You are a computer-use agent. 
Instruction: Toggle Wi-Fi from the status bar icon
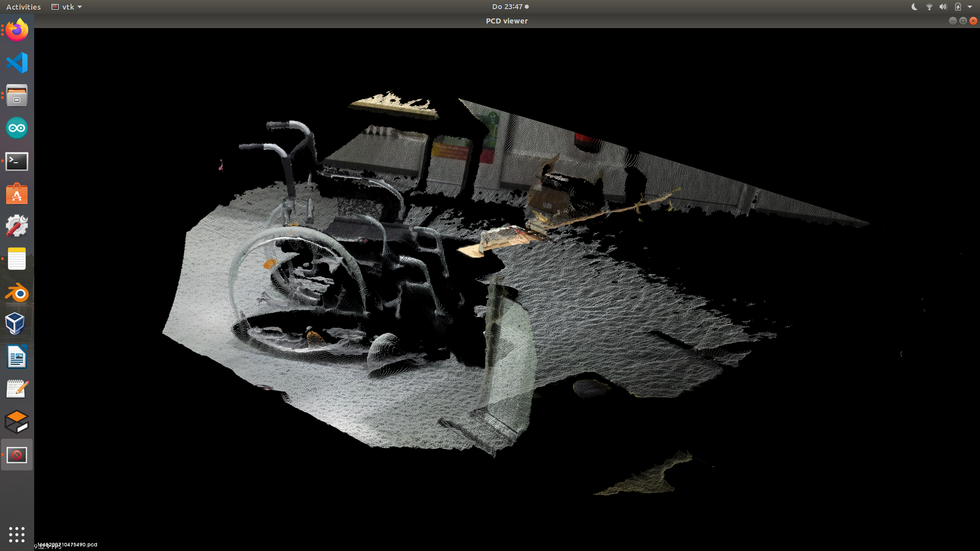[929, 7]
